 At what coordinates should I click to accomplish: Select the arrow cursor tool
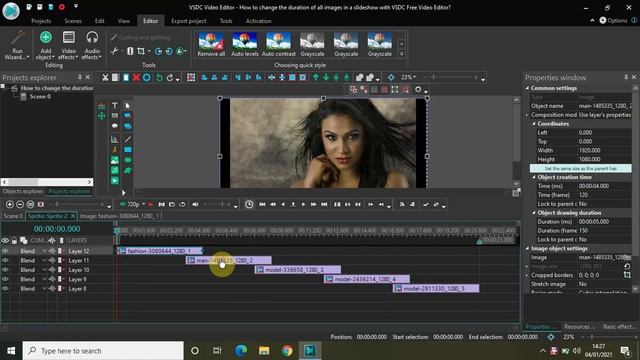[x=128, y=106]
